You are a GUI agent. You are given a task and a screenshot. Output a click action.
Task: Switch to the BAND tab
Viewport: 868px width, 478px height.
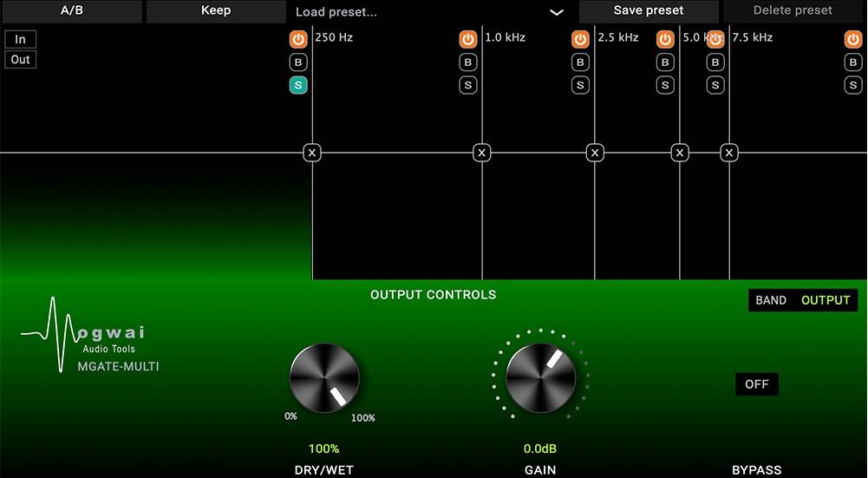point(771,300)
